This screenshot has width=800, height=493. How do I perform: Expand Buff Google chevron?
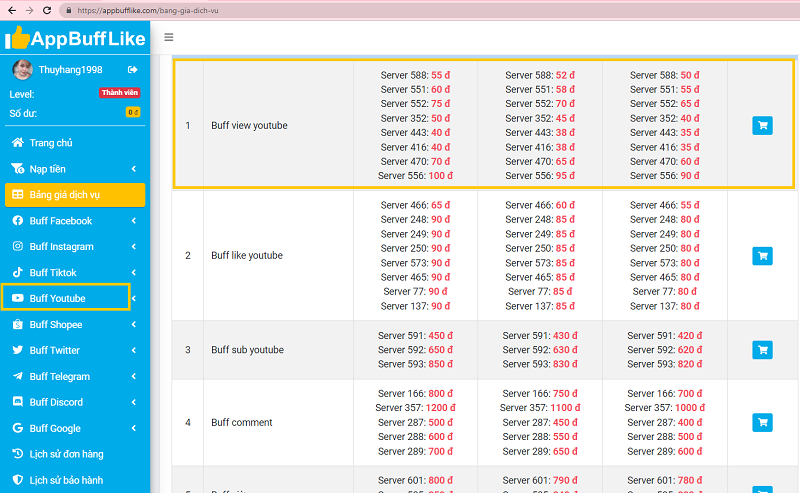tap(134, 428)
